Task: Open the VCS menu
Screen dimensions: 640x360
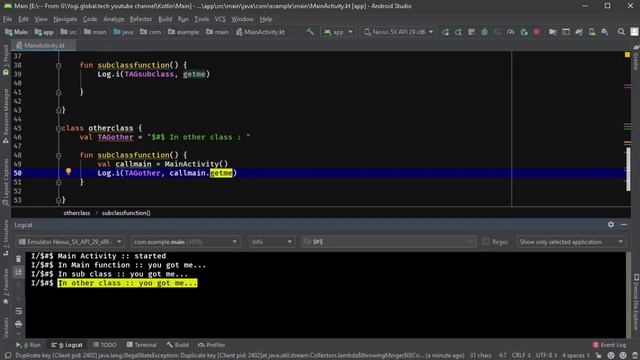Action: click(220, 19)
